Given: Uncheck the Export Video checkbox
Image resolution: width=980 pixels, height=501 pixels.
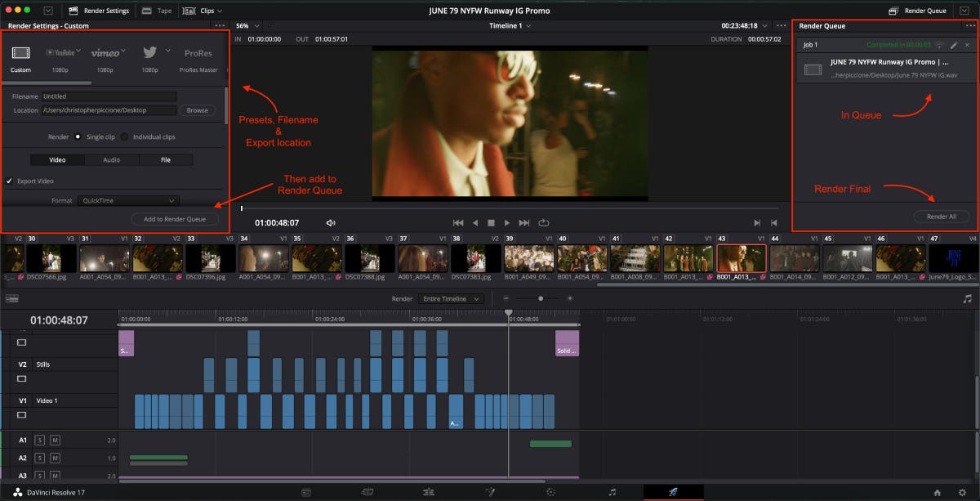Looking at the screenshot, I should [10, 181].
